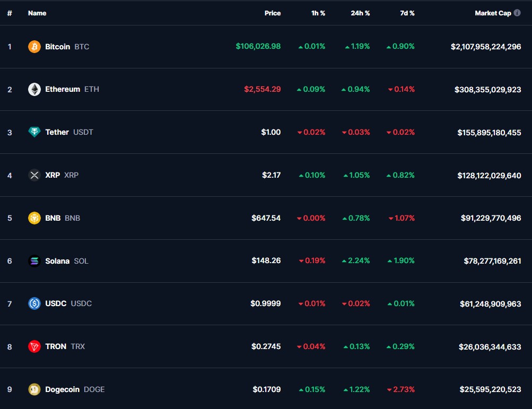Sort by the 7d % column header
This screenshot has height=409, width=532.
click(x=407, y=13)
